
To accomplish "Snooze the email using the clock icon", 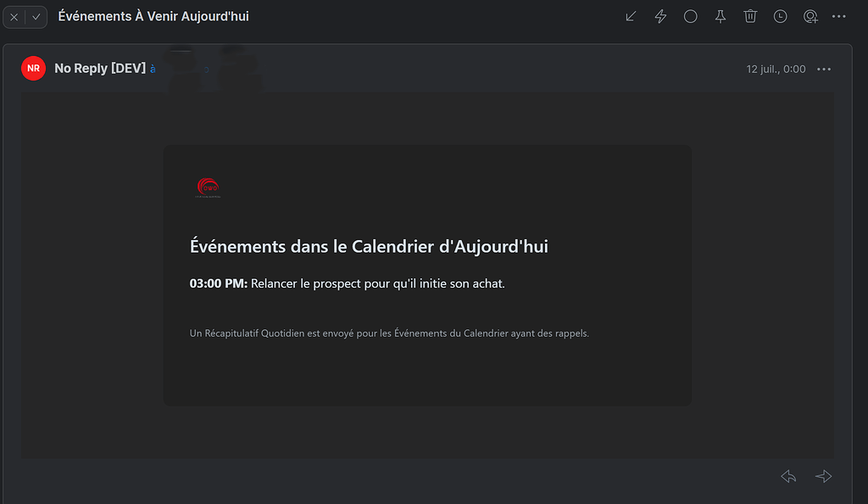I will 780,15.
